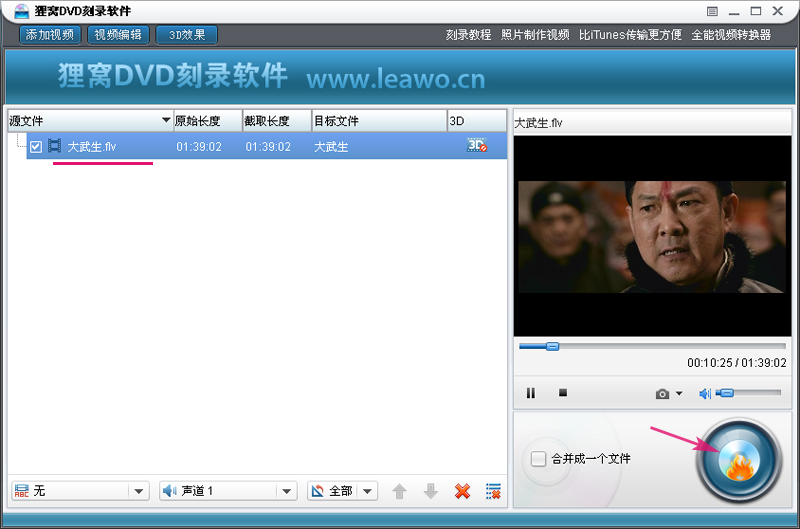Screen dimensions: 800x529
Task: Enable 合并成一个文件 checkbox
Action: click(x=538, y=459)
